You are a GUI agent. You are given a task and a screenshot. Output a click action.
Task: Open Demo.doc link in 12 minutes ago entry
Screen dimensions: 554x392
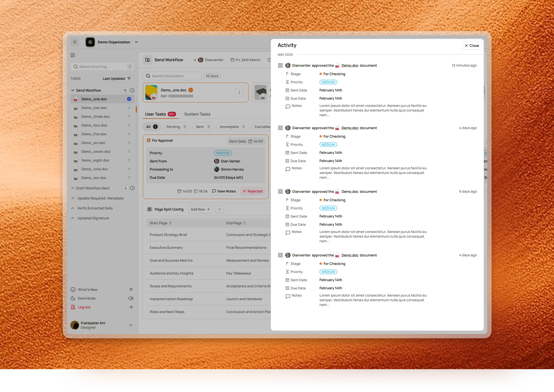[x=350, y=65]
